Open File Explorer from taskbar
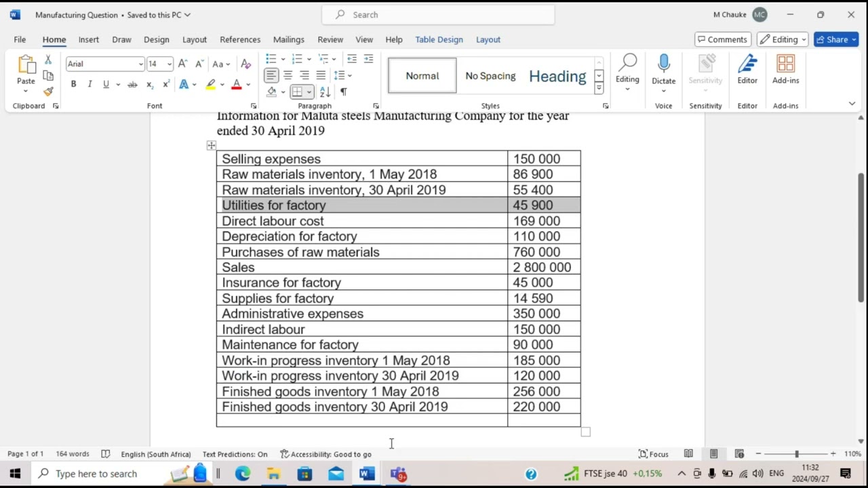Image resolution: width=868 pixels, height=488 pixels. point(273,474)
